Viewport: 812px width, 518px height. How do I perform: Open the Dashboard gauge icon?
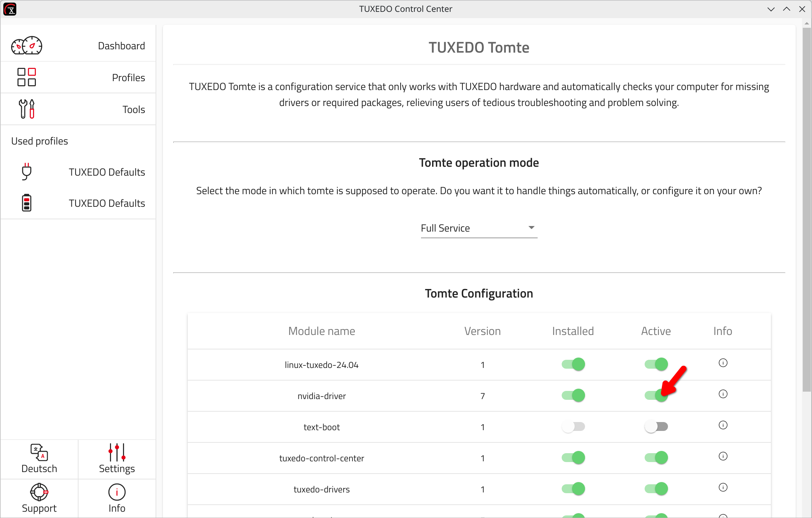[27, 46]
